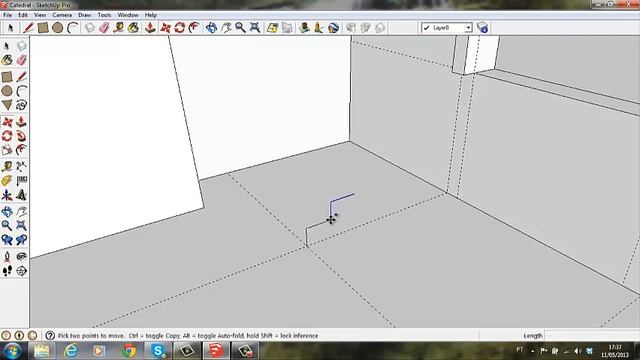Open the Layer Manager icon

click(x=482, y=28)
